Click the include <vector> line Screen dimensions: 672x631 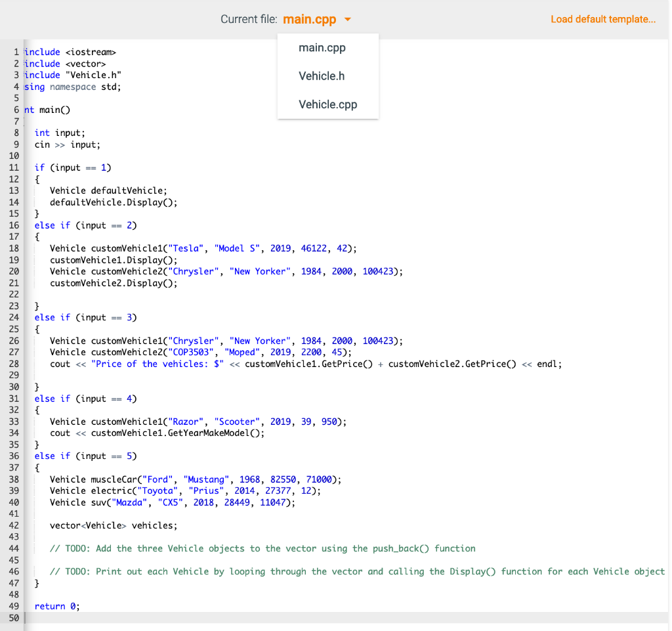[x=65, y=64]
